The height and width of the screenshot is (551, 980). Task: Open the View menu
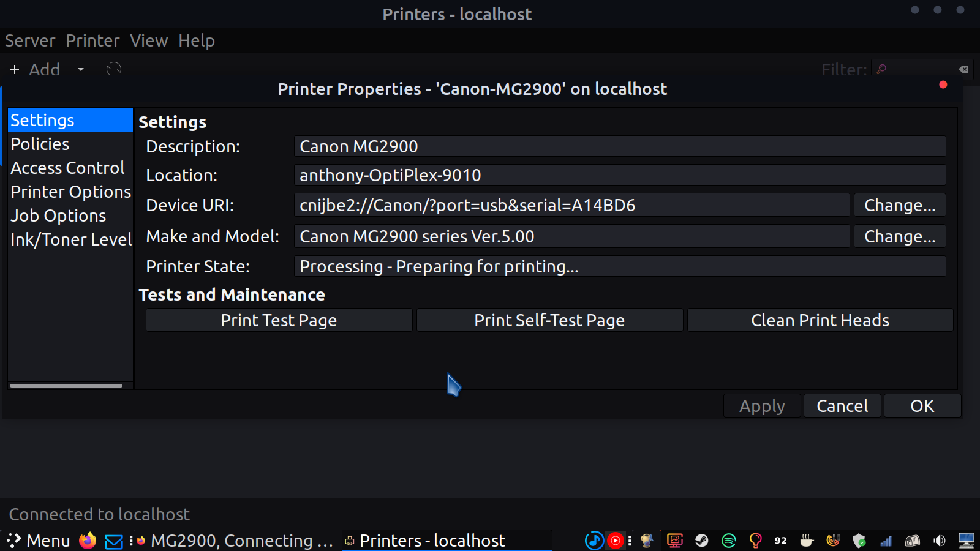149,40
